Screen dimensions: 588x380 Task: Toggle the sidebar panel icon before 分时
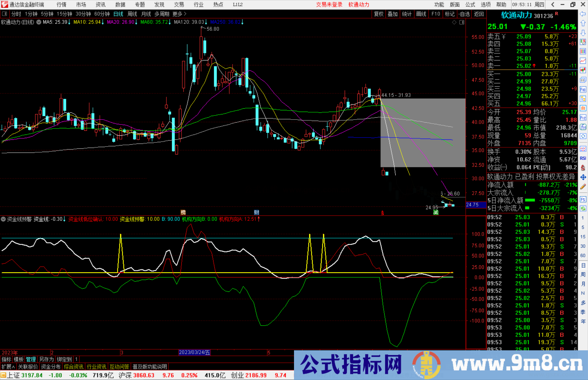point(5,14)
